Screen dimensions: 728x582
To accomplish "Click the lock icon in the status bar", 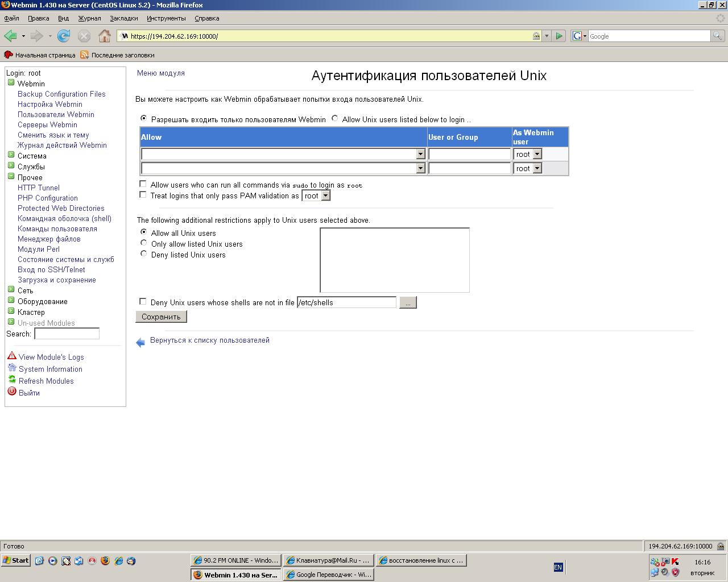I will pos(721,546).
